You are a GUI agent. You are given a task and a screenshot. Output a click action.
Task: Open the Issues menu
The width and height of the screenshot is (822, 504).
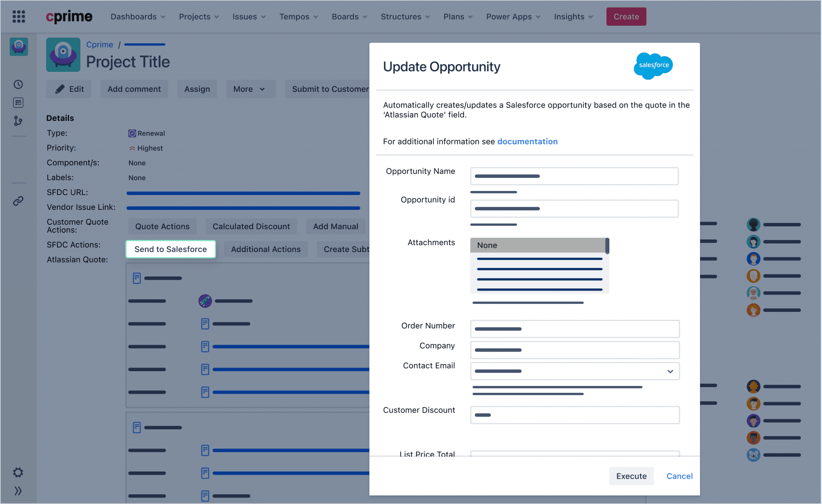point(249,16)
